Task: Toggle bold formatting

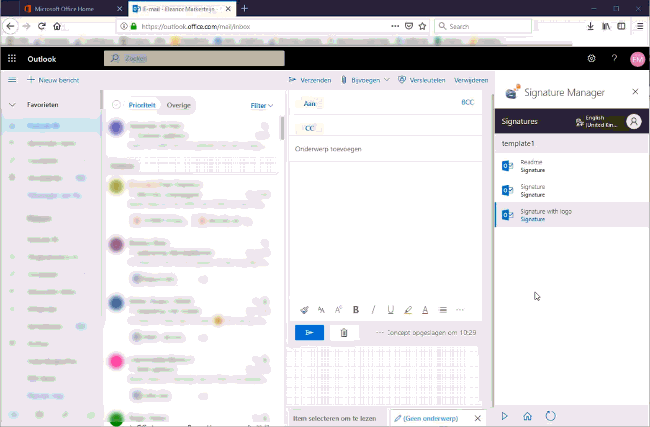Action: coord(356,310)
